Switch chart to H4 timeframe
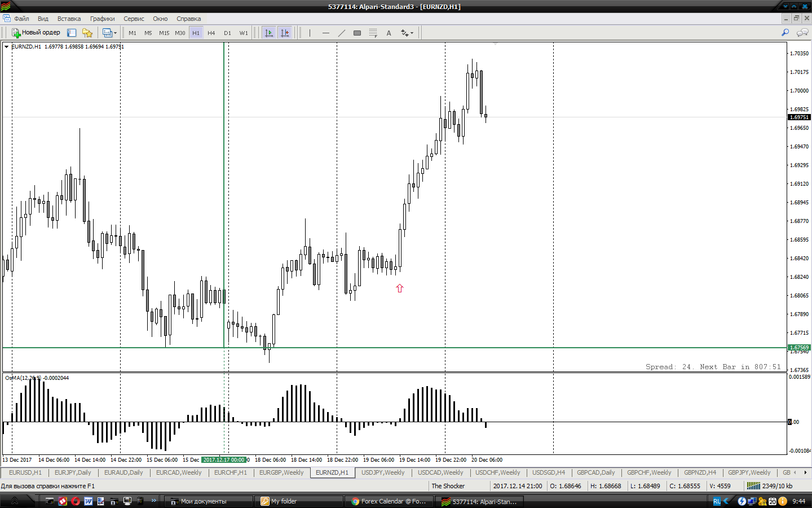Screen dimensions: 812x508 pyautogui.click(x=211, y=33)
